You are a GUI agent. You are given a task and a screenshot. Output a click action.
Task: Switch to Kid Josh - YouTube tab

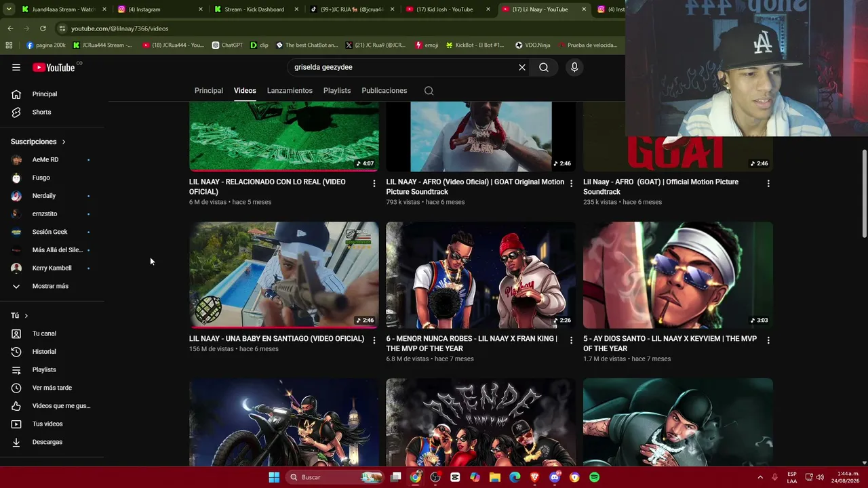[448, 9]
